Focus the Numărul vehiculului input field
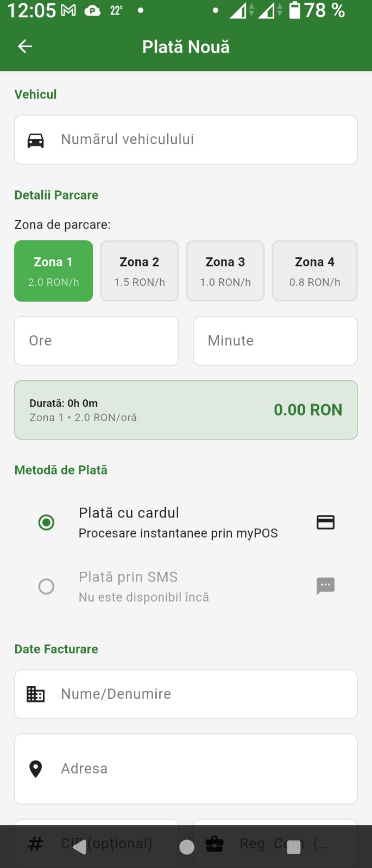Image resolution: width=372 pixels, height=868 pixels. [201, 139]
